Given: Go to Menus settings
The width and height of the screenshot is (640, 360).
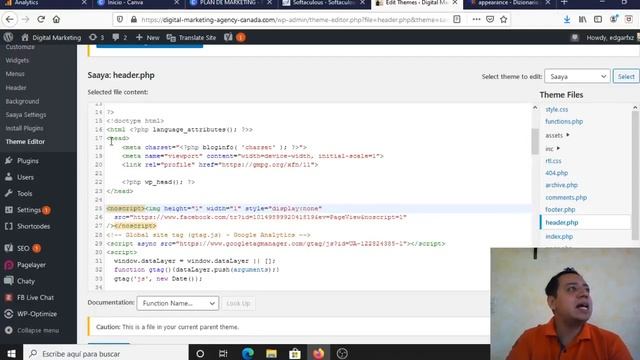Looking at the screenshot, I should point(15,74).
